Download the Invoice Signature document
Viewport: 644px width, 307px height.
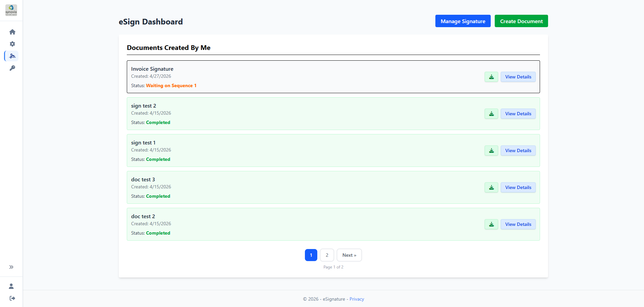tap(491, 77)
